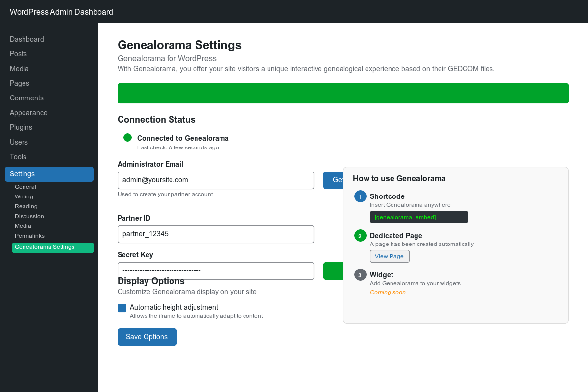The width and height of the screenshot is (588, 392).
Task: Click the gray step 3 Widget icon
Action: 360,275
